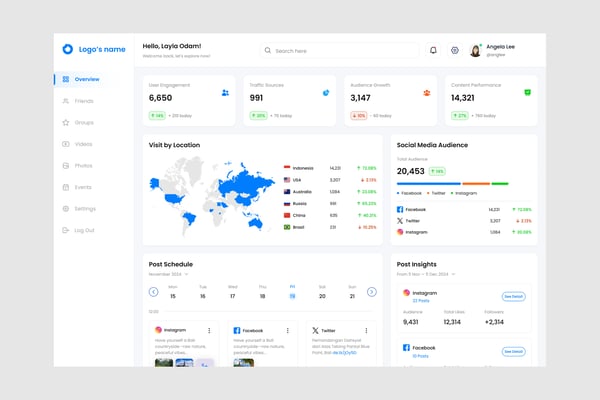The width and height of the screenshot is (600, 400).
Task: Click the blue Facebook audience bar segment
Action: [x=429, y=184]
